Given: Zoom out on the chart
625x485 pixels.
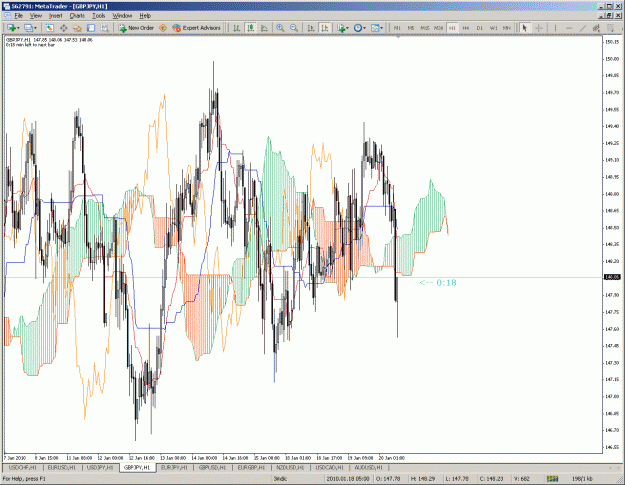Looking at the screenshot, I should pyautogui.click(x=294, y=28).
